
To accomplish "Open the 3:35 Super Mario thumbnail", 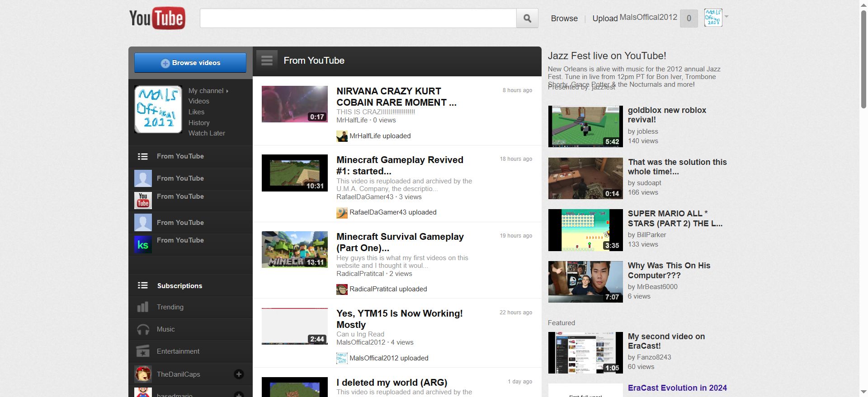I will pyautogui.click(x=585, y=230).
